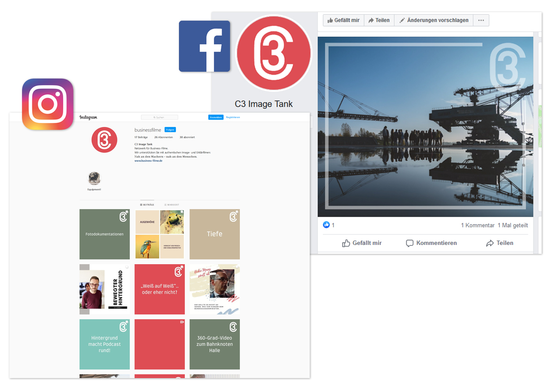556x392 pixels.
Task: Switch to the Markiert tab on Instagram
Action: pyautogui.click(x=171, y=205)
